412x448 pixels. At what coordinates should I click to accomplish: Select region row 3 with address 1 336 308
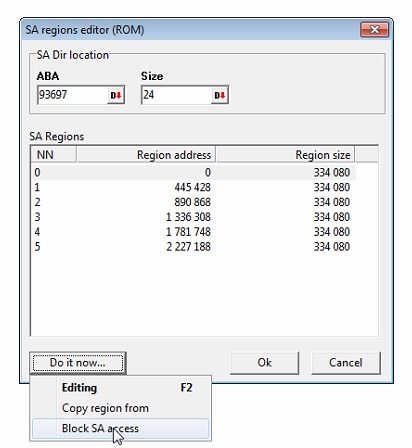[194, 217]
